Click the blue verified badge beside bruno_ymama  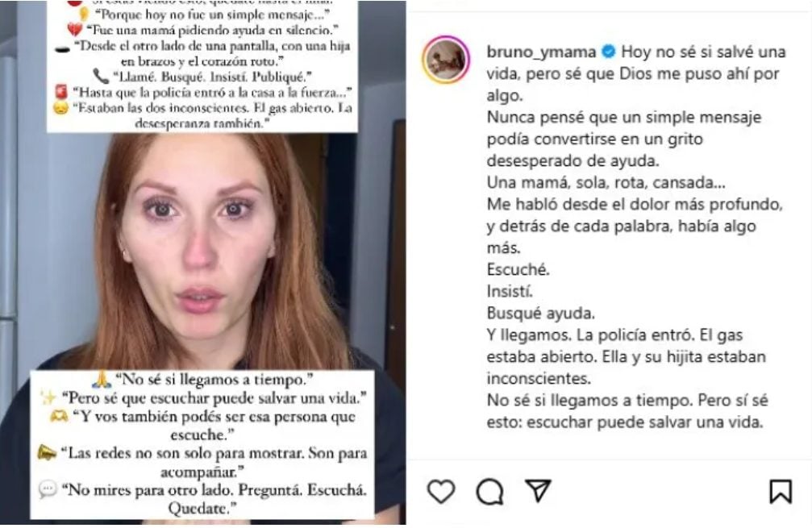[609, 52]
